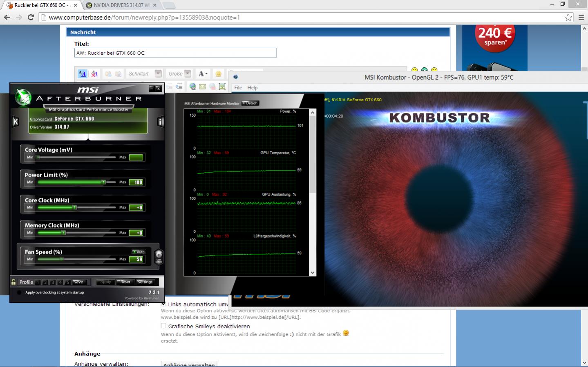Select Afterburner profile slot 2

coord(45,282)
